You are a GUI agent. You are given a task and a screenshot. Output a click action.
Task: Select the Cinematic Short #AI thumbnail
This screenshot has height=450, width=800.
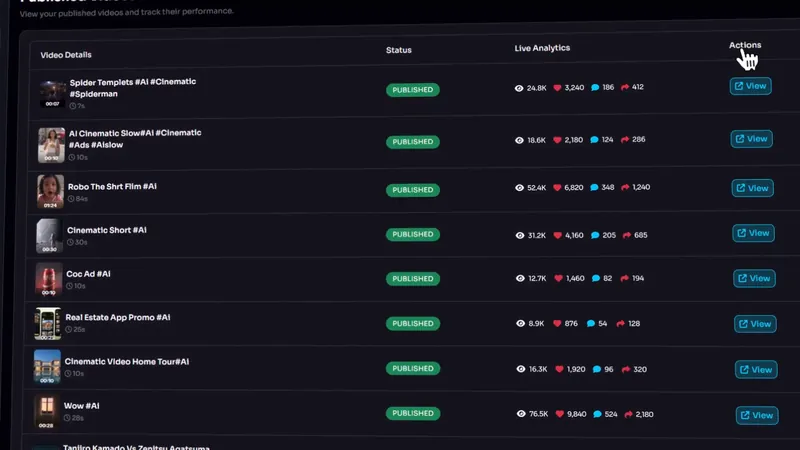coord(49,236)
